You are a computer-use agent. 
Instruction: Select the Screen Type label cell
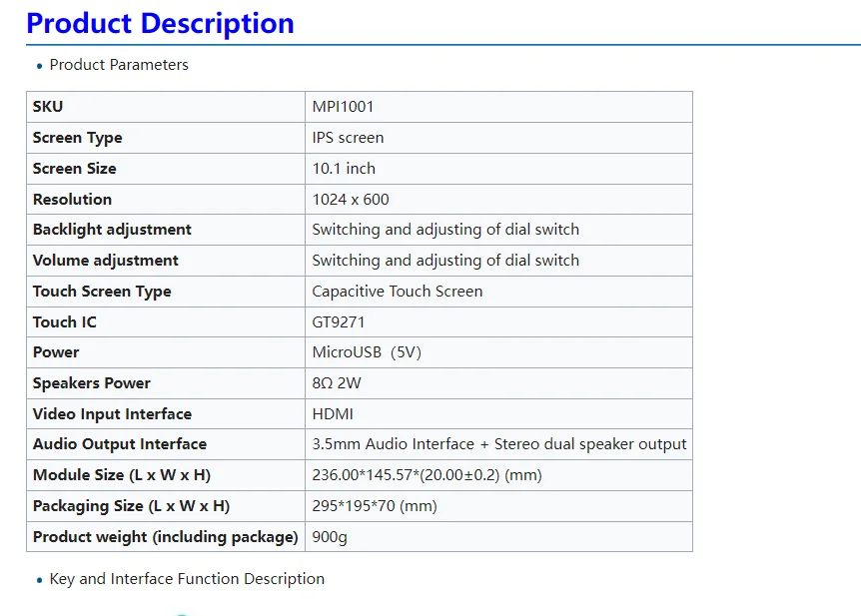166,138
